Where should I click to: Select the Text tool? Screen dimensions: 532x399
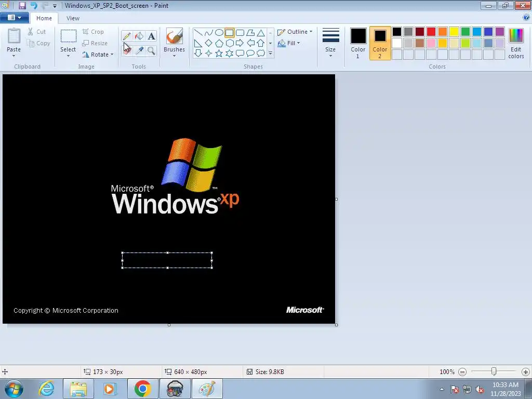(151, 36)
